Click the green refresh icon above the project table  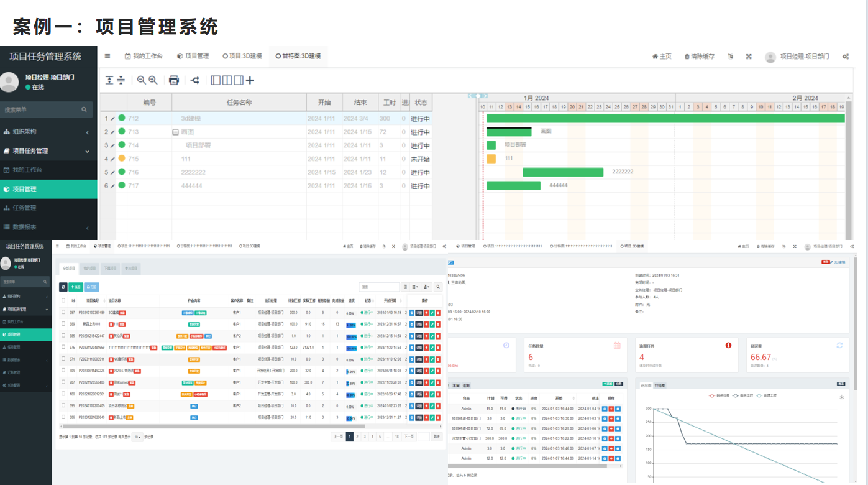coord(63,286)
